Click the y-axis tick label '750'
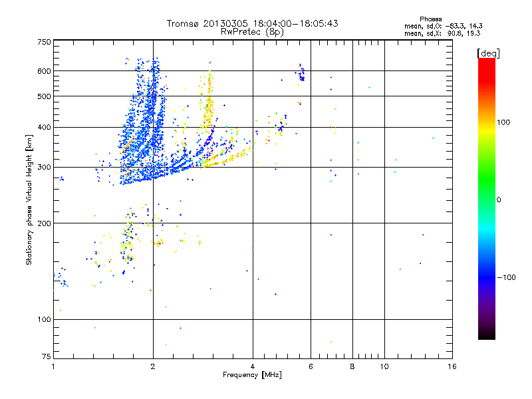This screenshot has height=399, width=532. pyautogui.click(x=45, y=42)
